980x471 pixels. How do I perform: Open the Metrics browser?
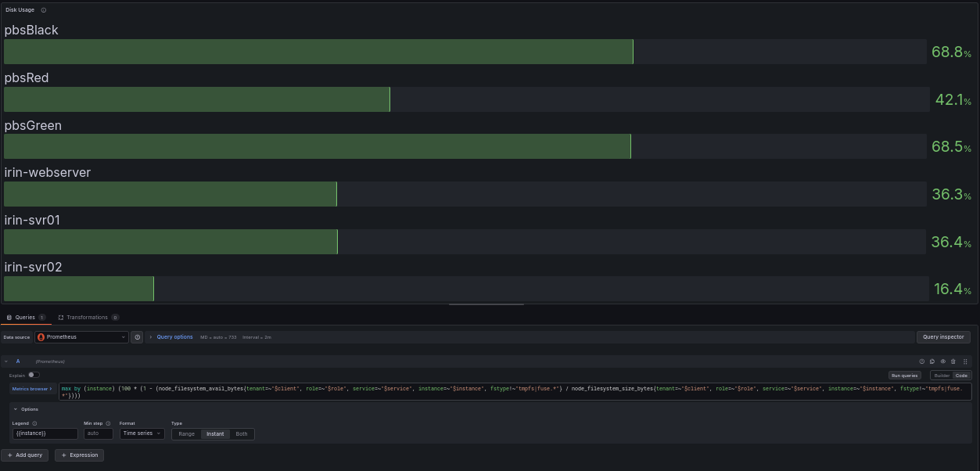point(32,388)
